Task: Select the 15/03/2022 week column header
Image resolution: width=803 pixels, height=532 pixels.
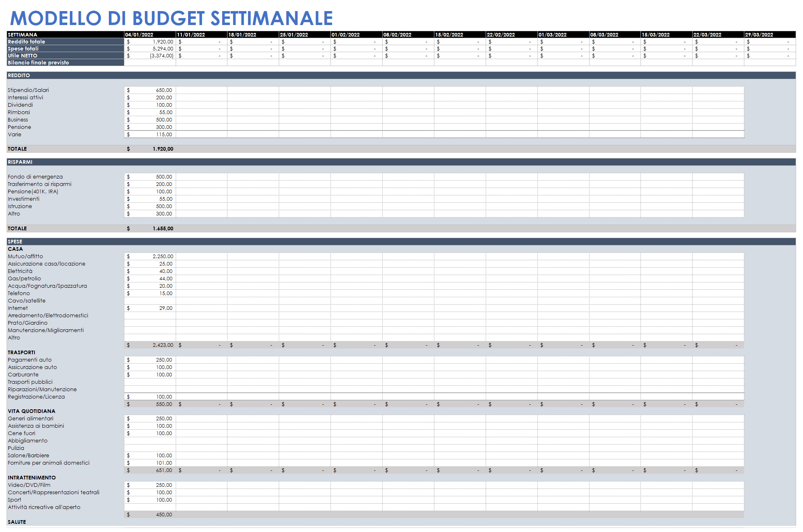Action: tap(666, 35)
